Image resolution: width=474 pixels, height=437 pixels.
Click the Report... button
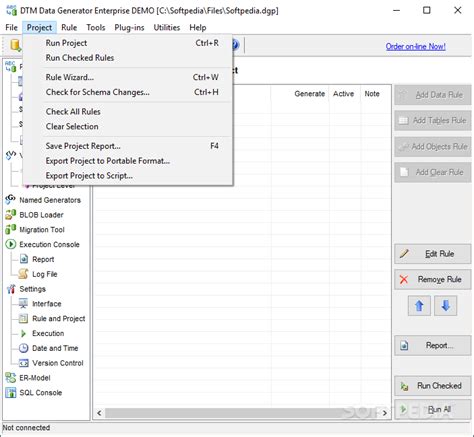click(433, 346)
